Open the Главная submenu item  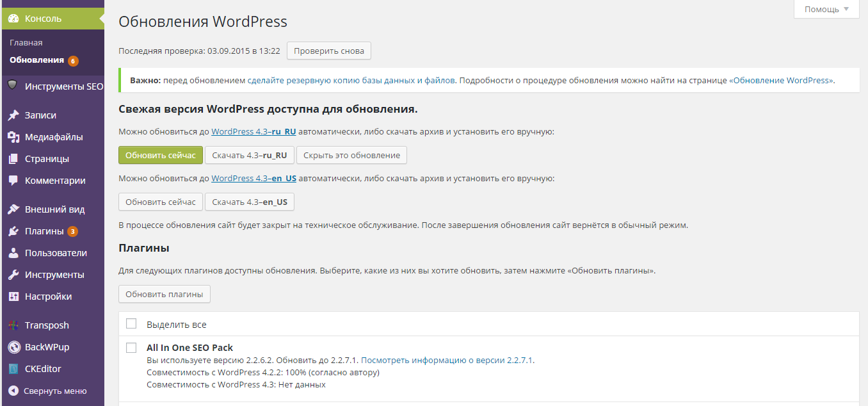tap(26, 42)
